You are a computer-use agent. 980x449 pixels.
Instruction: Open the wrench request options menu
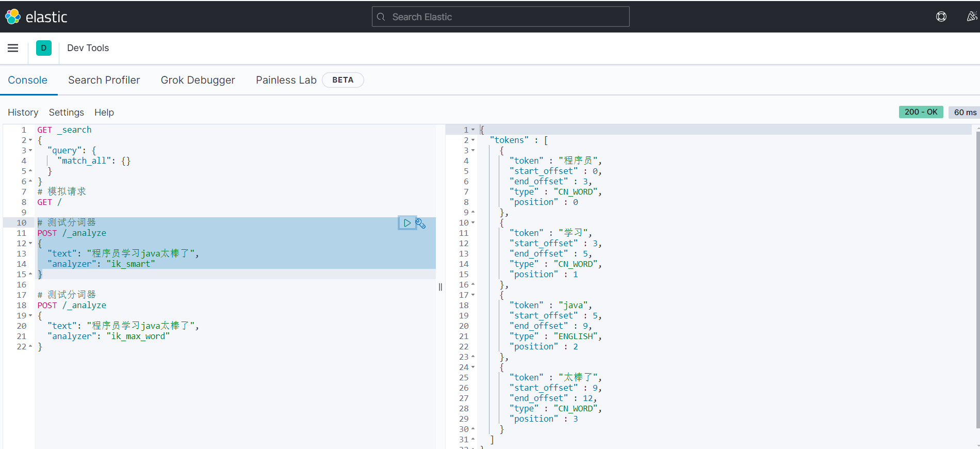[421, 223]
